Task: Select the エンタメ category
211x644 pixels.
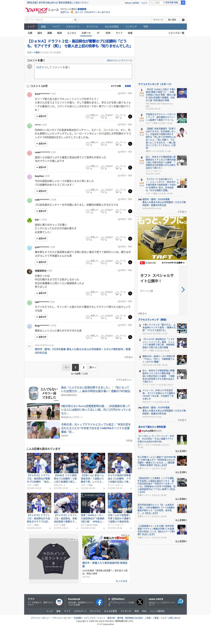Action: point(72,33)
